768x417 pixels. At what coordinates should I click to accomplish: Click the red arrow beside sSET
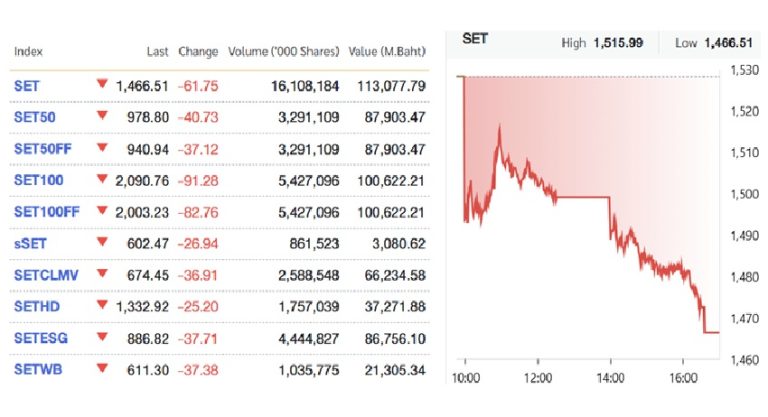click(x=102, y=242)
